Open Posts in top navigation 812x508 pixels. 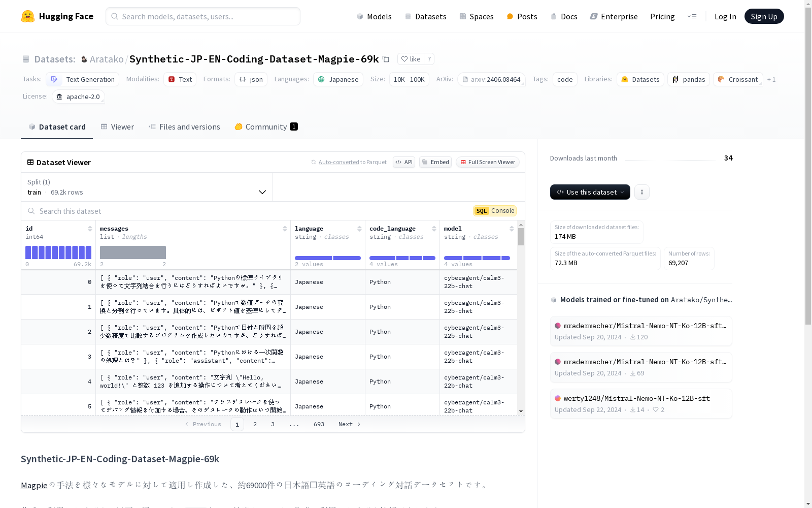click(522, 16)
